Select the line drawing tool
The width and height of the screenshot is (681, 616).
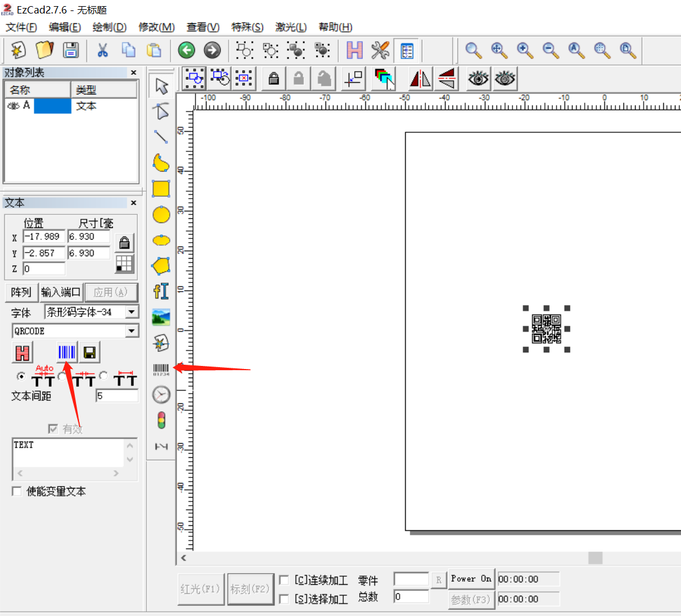pyautogui.click(x=161, y=137)
